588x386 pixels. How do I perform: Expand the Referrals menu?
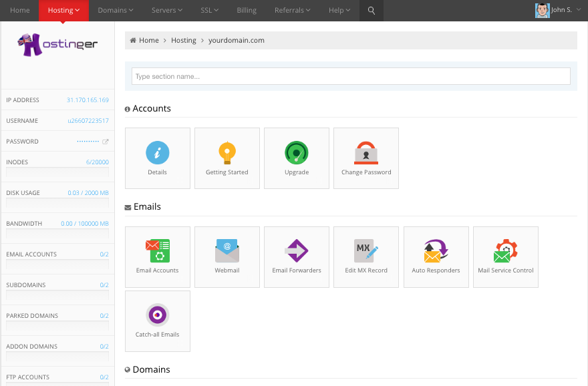pyautogui.click(x=293, y=11)
